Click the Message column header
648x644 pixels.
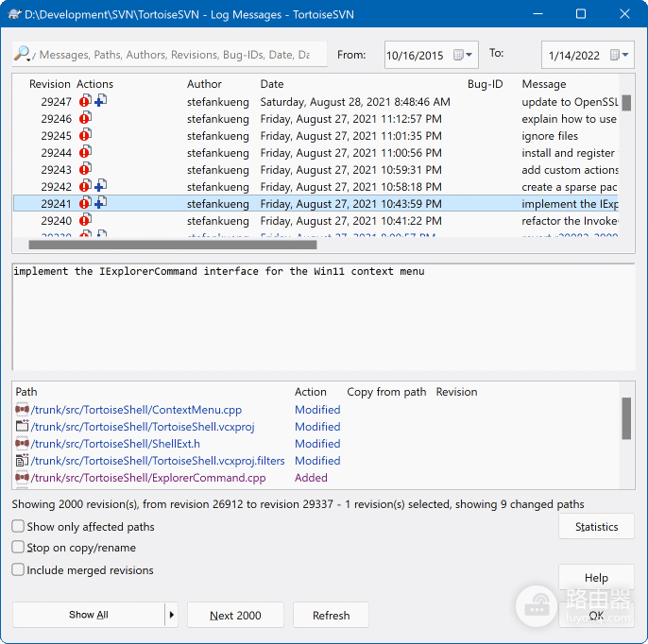tap(544, 84)
